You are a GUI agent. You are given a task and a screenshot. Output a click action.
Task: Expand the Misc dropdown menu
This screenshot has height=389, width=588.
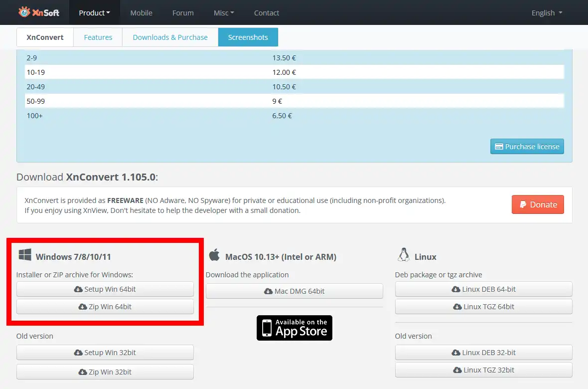point(224,13)
